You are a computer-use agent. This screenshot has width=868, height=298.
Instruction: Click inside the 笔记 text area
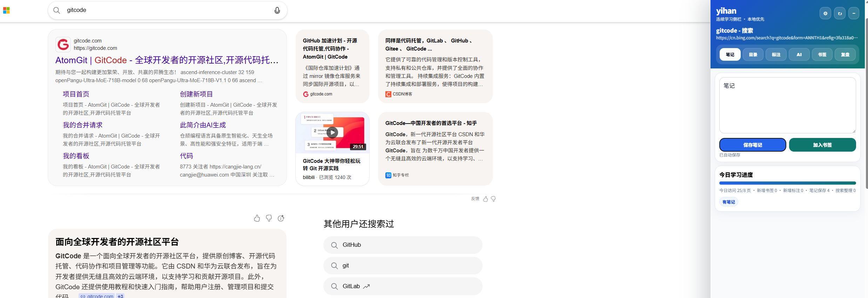click(x=787, y=105)
